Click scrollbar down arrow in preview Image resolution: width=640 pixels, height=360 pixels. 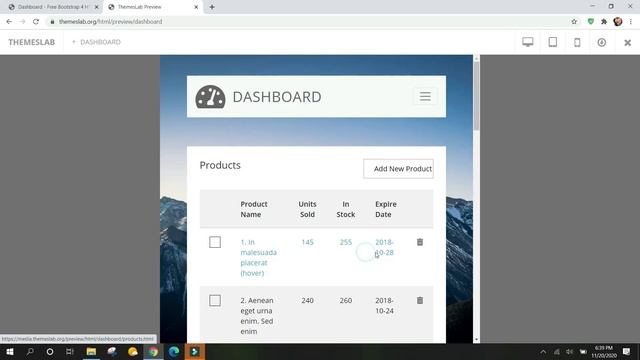[x=476, y=340]
